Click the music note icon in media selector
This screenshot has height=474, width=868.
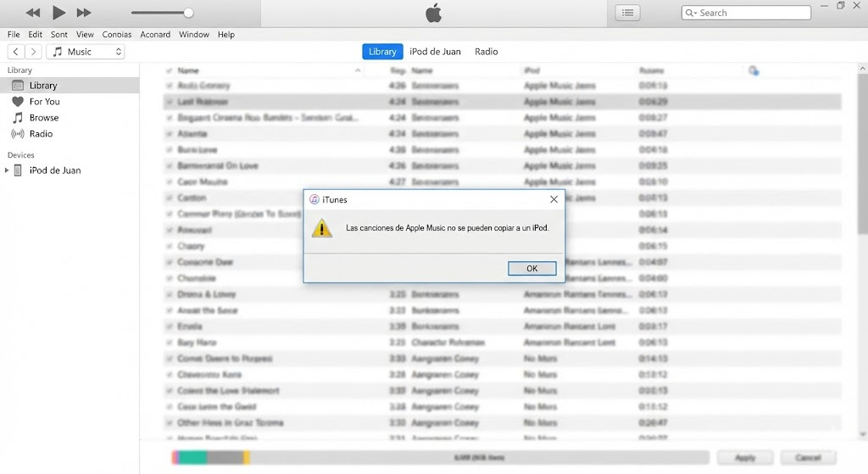(57, 52)
